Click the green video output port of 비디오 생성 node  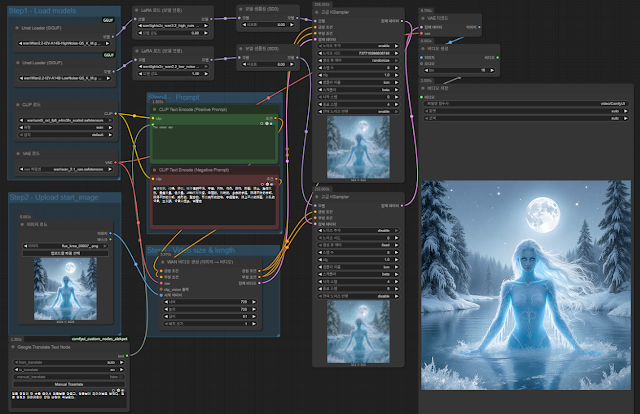coord(498,58)
